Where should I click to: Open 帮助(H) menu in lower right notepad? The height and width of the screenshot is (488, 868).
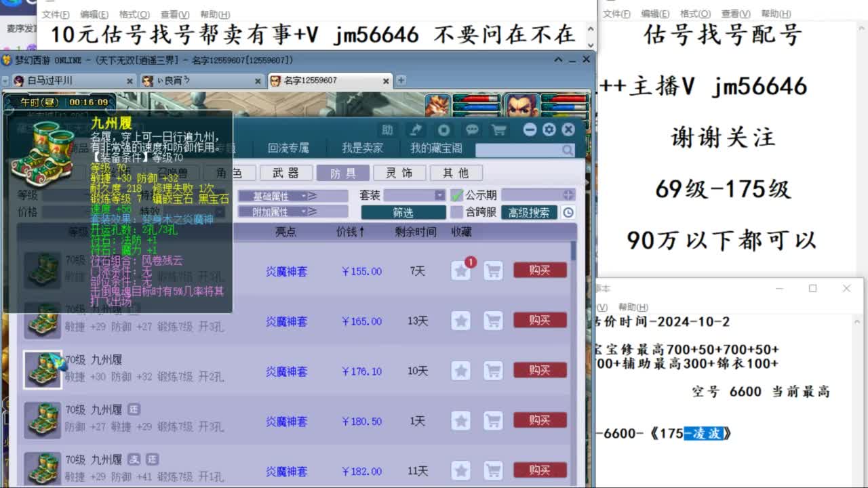[633, 307]
